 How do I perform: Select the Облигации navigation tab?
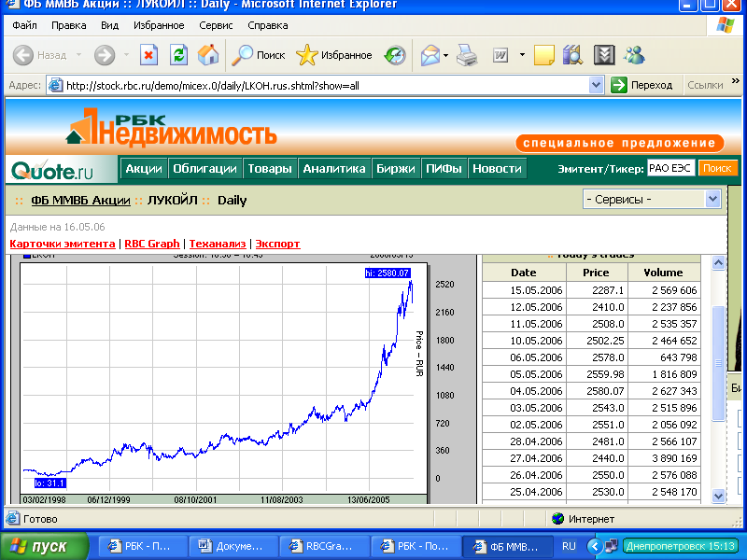(x=204, y=169)
